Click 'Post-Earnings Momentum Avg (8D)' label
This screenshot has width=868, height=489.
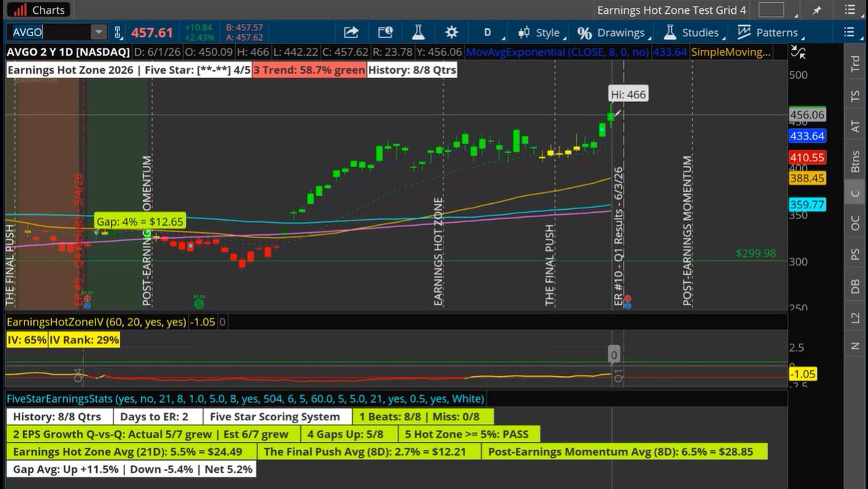[x=624, y=452]
